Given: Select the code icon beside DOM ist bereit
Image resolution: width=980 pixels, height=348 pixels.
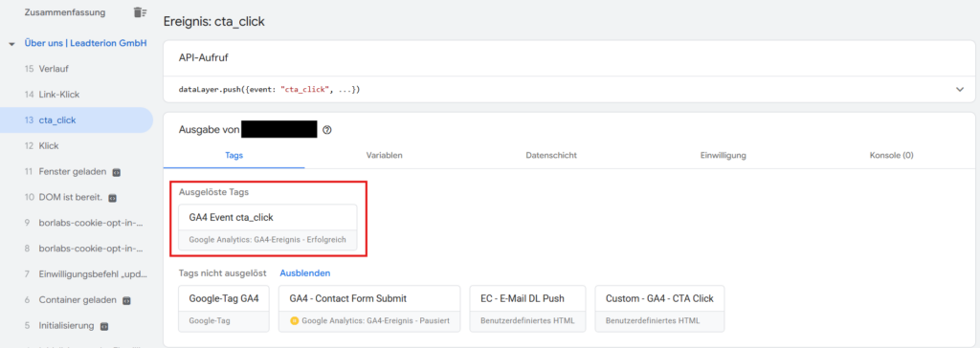Looking at the screenshot, I should 113,198.
